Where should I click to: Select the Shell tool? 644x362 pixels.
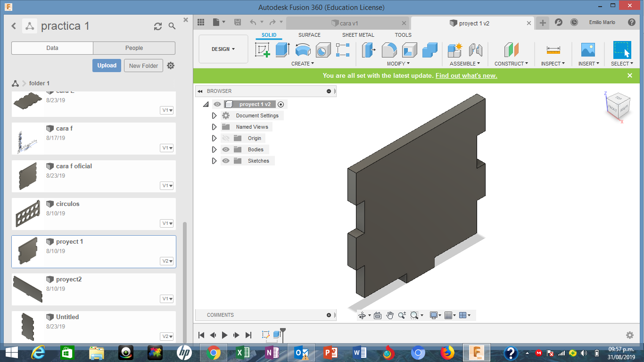(x=410, y=49)
